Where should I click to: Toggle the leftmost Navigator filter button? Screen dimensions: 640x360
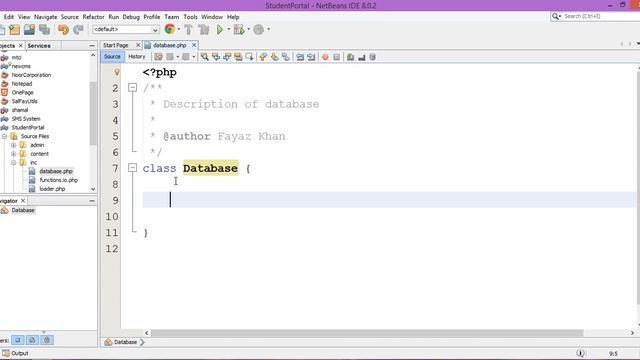point(18,340)
